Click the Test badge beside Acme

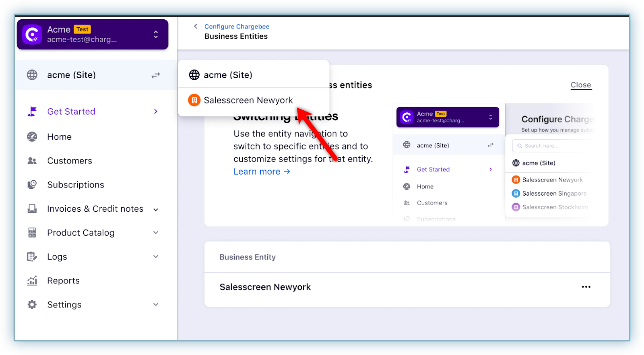[x=83, y=29]
